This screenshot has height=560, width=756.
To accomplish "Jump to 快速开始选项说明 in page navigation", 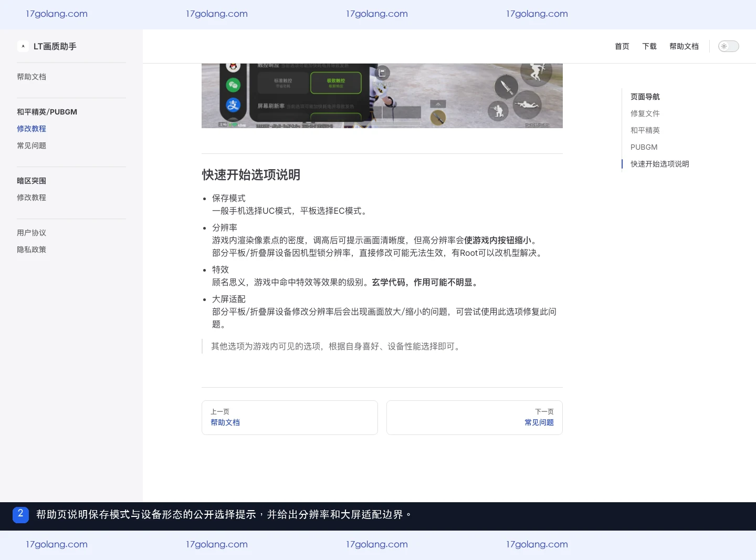I will [660, 164].
